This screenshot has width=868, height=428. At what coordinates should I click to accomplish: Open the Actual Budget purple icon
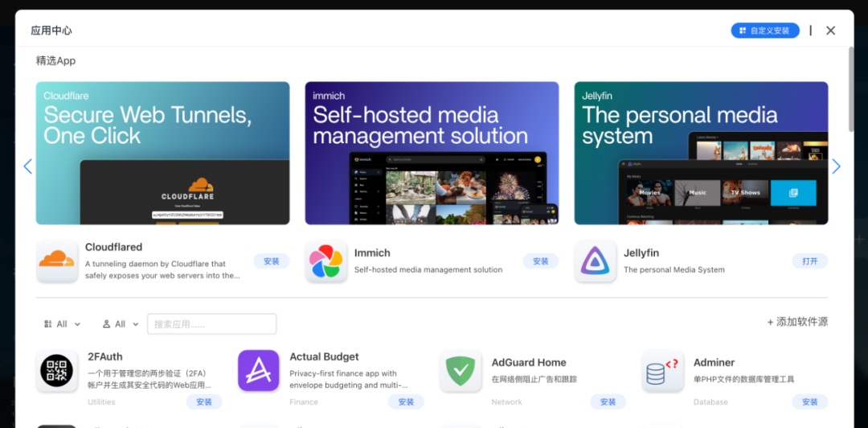point(259,370)
